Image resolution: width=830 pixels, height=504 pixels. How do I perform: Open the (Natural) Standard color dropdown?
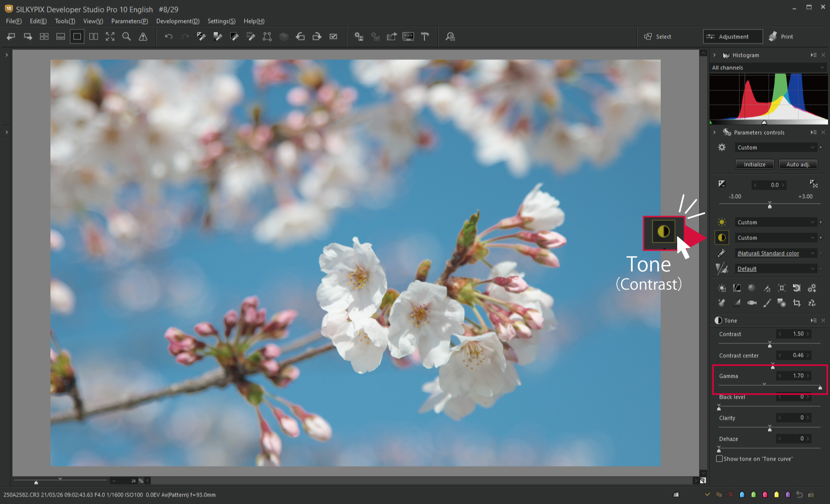[x=776, y=253]
